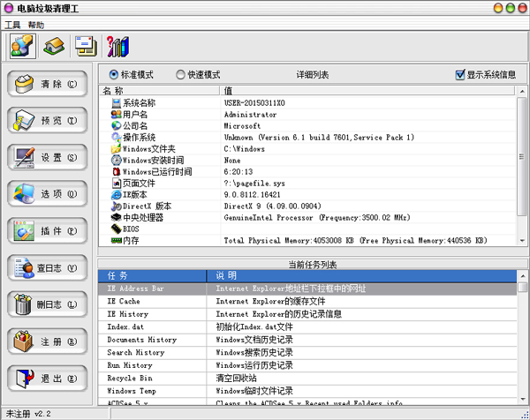Select the Search History task row
530x420 pixels.
[x=307, y=352]
